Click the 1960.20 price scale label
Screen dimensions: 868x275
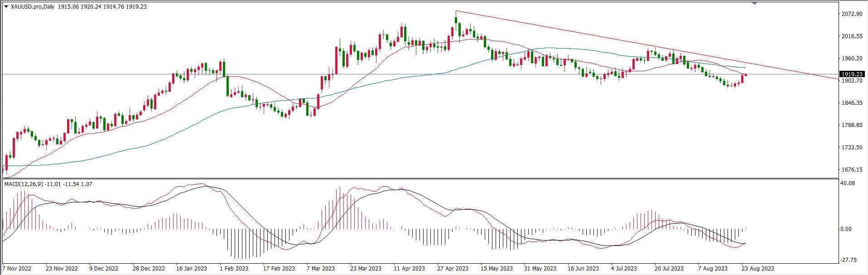point(852,59)
